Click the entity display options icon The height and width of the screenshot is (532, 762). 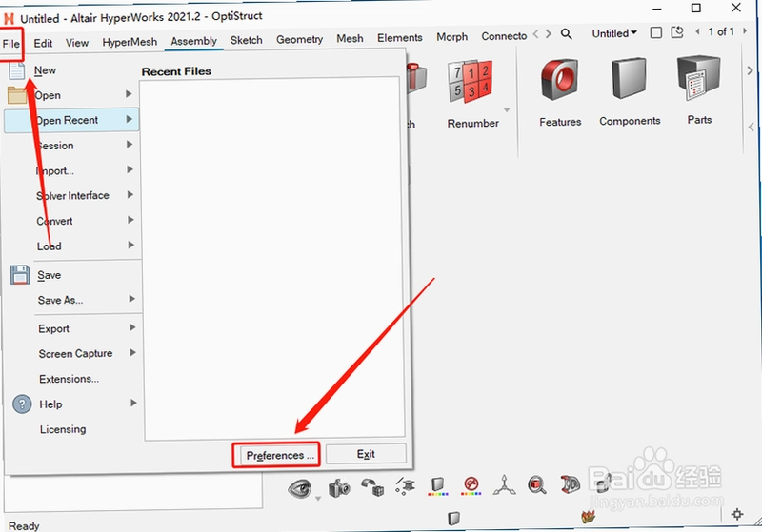(x=405, y=486)
